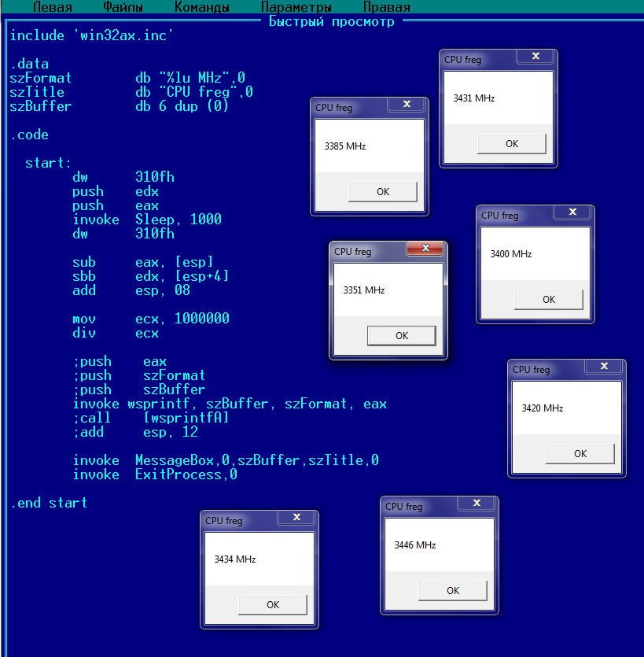The width and height of the screenshot is (644, 657).
Task: Close the 3431 MHz message box
Action: click(x=536, y=56)
